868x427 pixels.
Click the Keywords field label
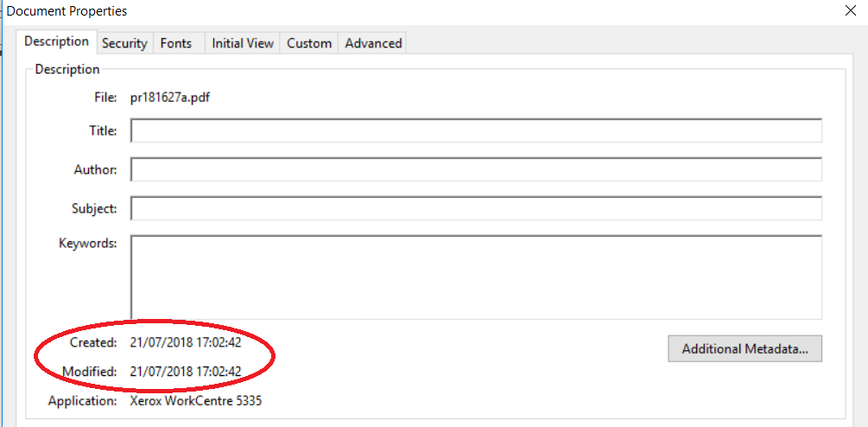87,243
